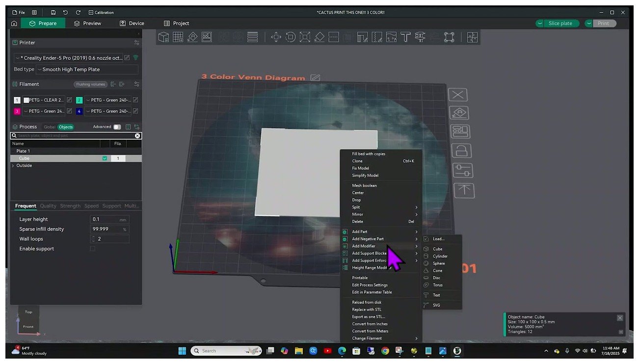Click the plate settings sliders icon

[463, 170]
